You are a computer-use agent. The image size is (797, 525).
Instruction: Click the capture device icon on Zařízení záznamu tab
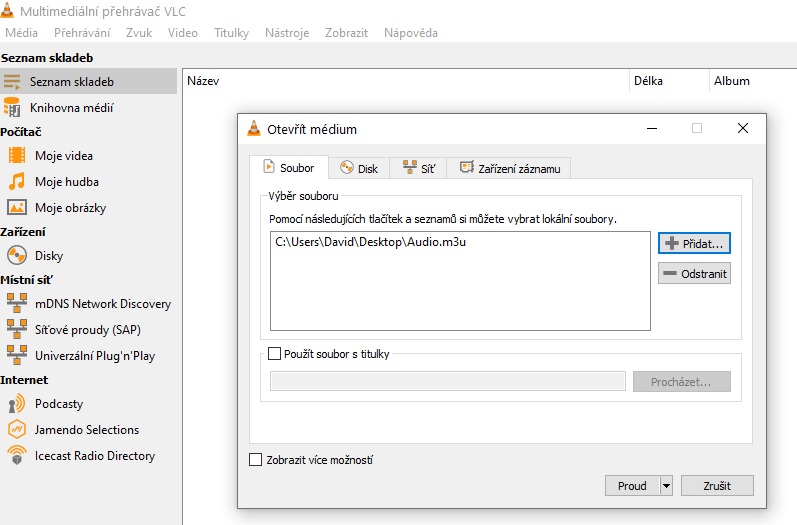(x=467, y=167)
